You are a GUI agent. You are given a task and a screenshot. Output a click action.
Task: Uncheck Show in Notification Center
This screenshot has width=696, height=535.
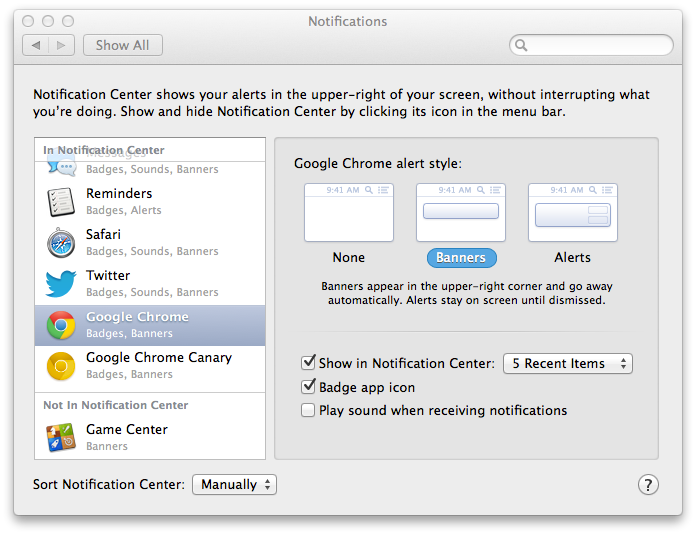click(308, 362)
